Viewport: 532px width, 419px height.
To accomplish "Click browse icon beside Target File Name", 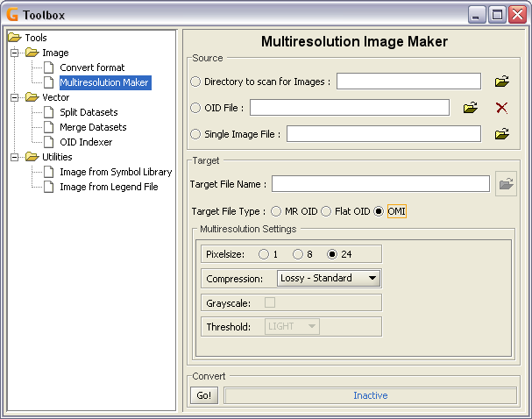I will [506, 183].
